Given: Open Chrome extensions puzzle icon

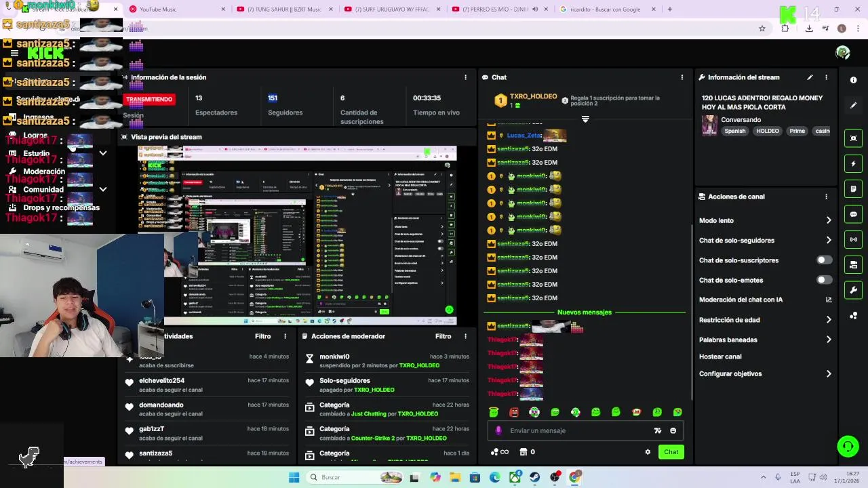Looking at the screenshot, I should point(785,28).
